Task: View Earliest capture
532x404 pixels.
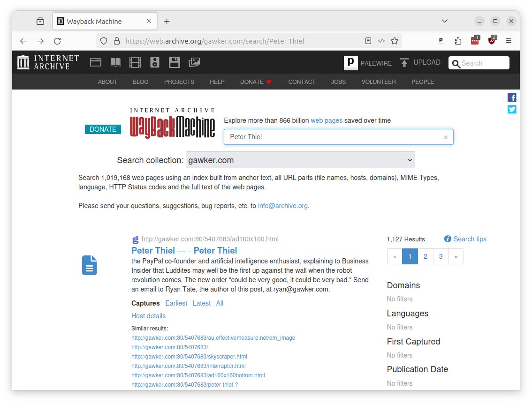Action: tap(176, 303)
